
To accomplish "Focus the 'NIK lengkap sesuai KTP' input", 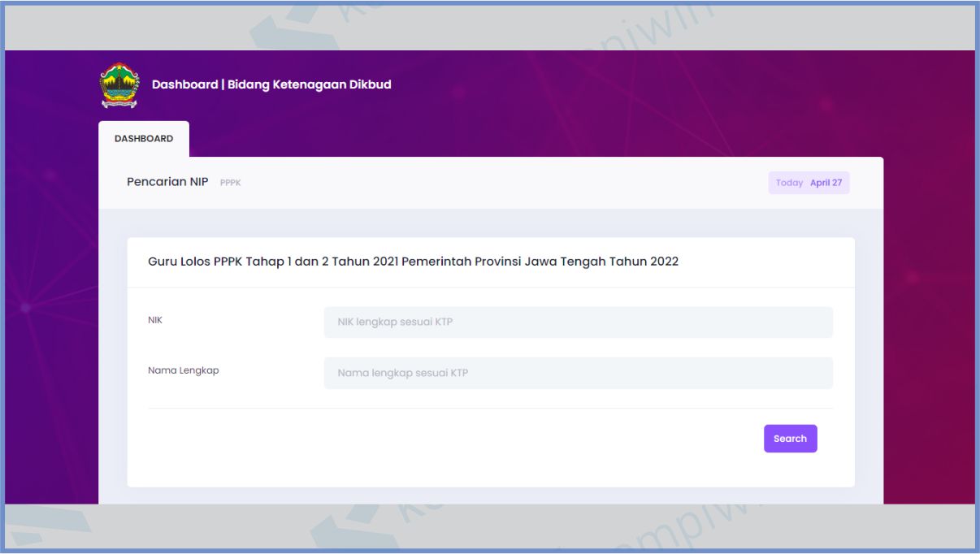I will 578,322.
